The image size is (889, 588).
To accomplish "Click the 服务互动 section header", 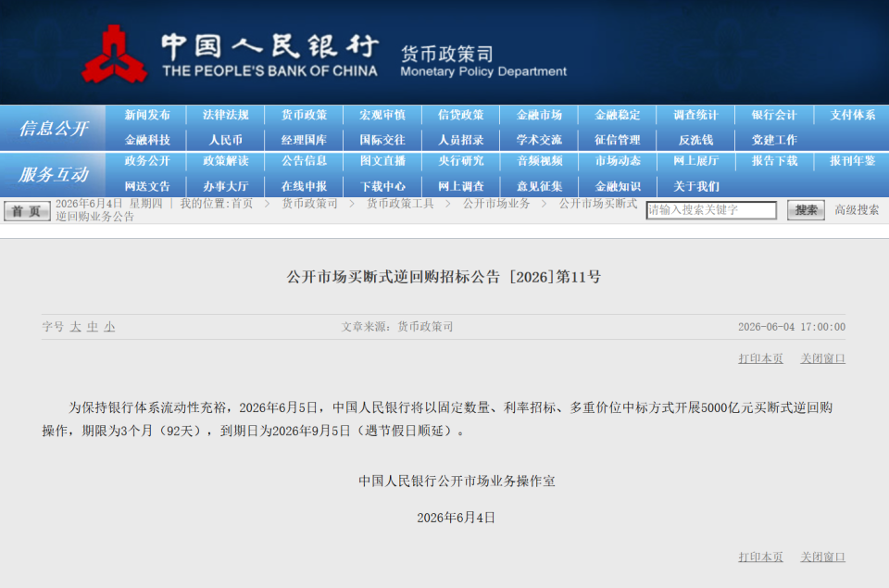I will coord(54,174).
